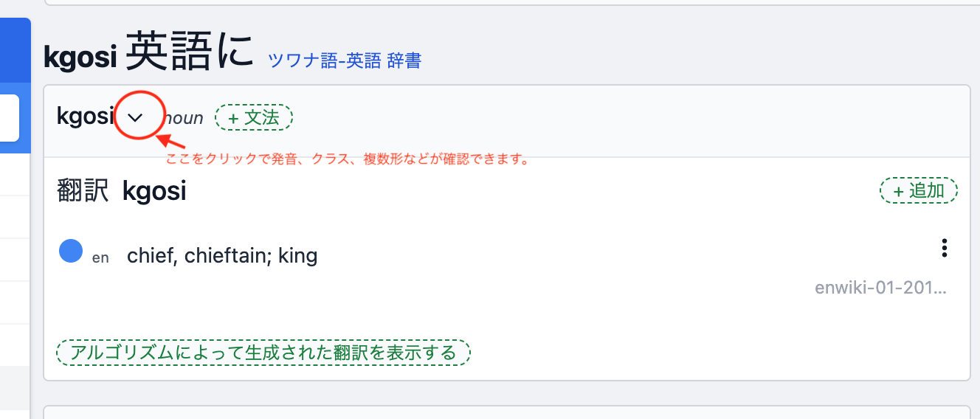
Task: Click the italic 'noun' part-of-speech label
Action: pyautogui.click(x=184, y=118)
